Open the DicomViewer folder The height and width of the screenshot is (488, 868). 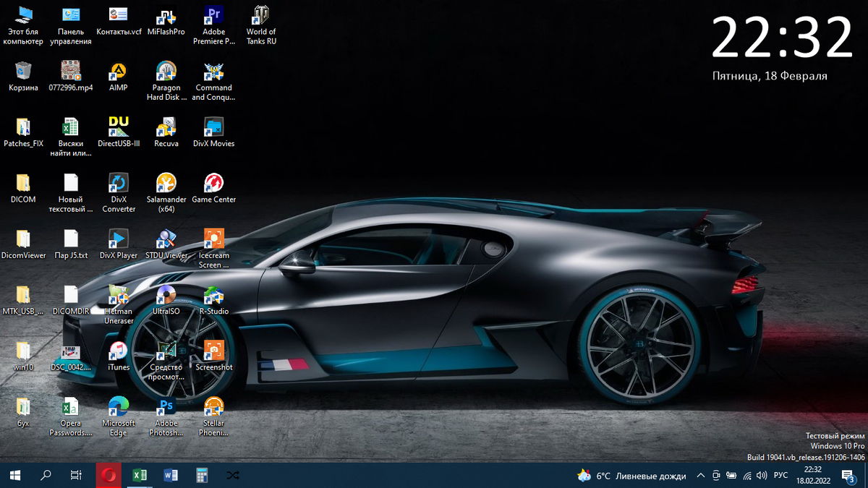point(23,244)
